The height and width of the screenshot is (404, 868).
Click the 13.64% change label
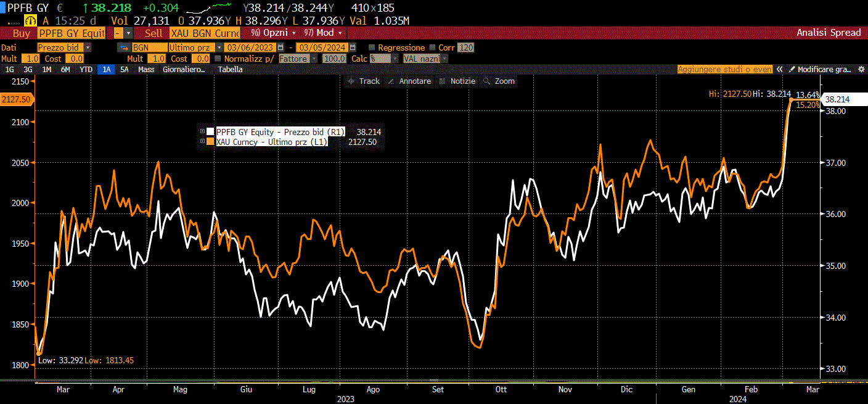808,95
